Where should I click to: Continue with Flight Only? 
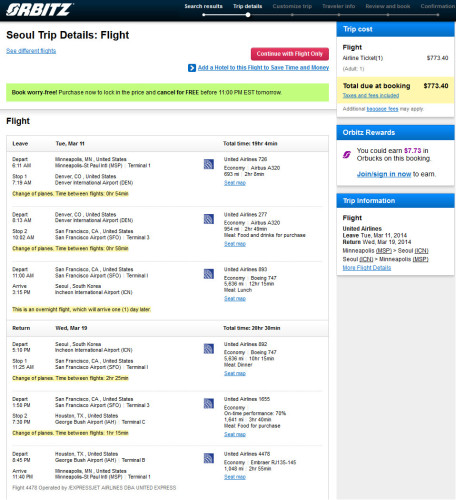290,54
